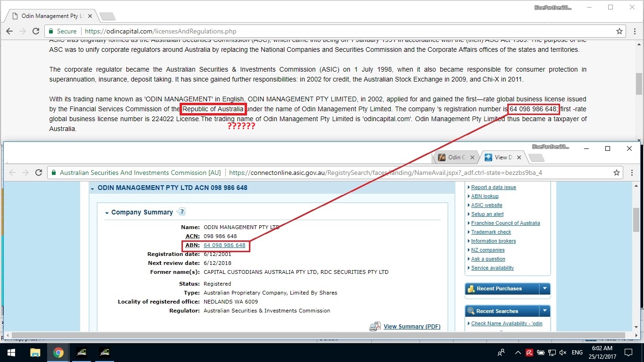The height and width of the screenshot is (362, 644).
Task: Open the ASIC website link
Action: click(487, 205)
